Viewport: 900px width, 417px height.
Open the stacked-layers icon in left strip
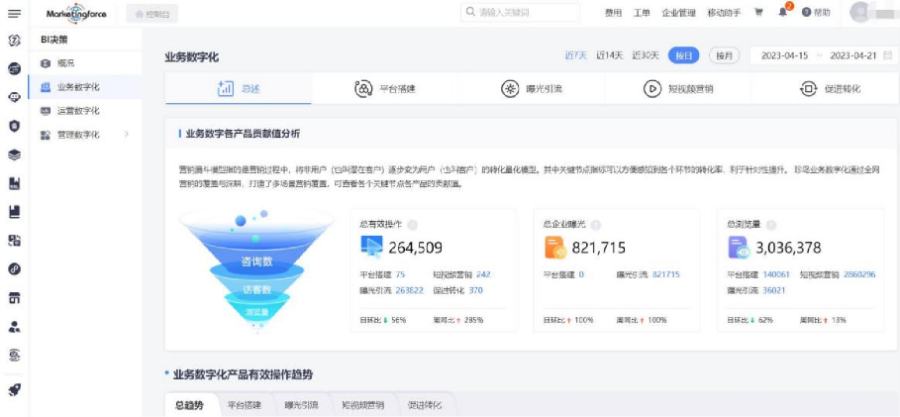[15, 154]
